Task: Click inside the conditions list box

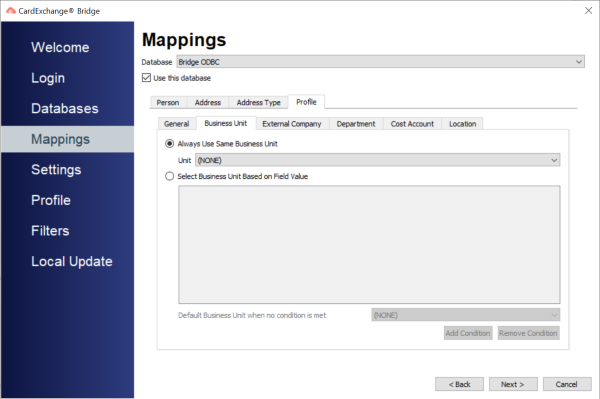Action: [x=369, y=244]
